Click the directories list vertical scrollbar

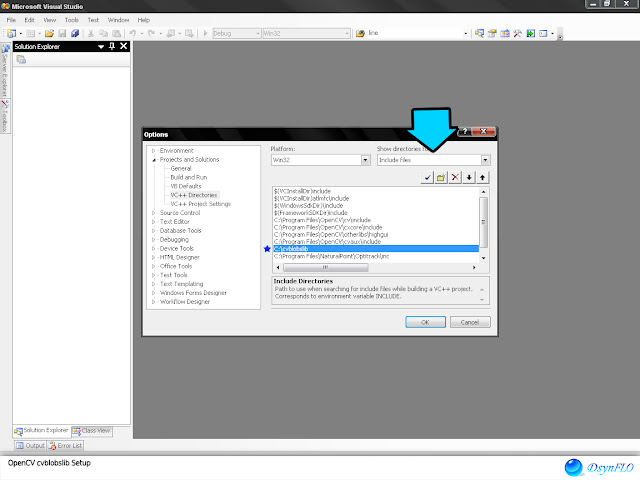[x=483, y=224]
